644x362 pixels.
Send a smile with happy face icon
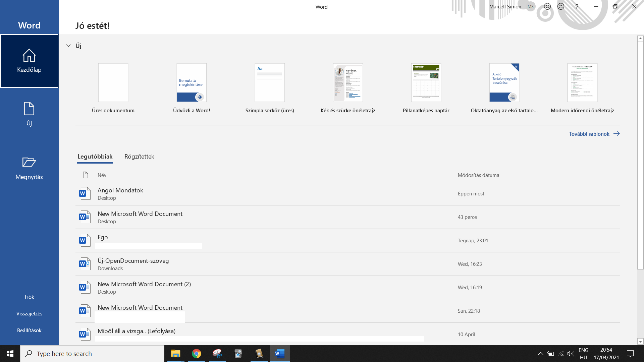pos(547,6)
